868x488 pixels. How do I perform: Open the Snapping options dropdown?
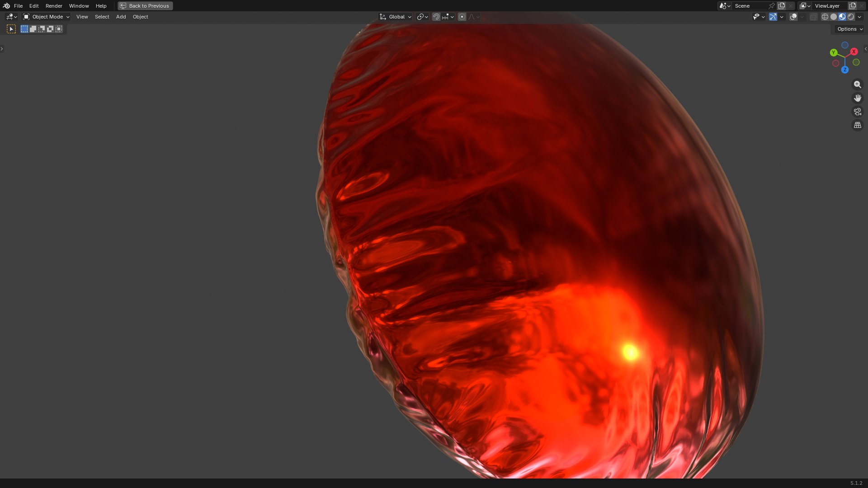click(448, 17)
